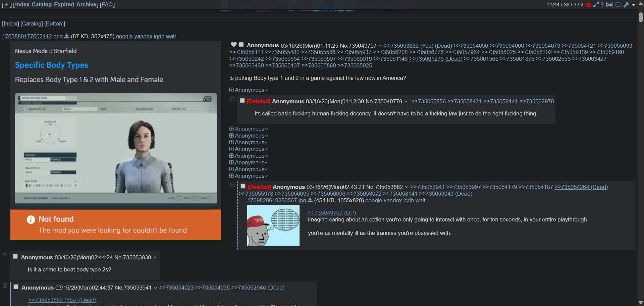Follow backlink >>735061275 (Dead)

(x=436, y=59)
